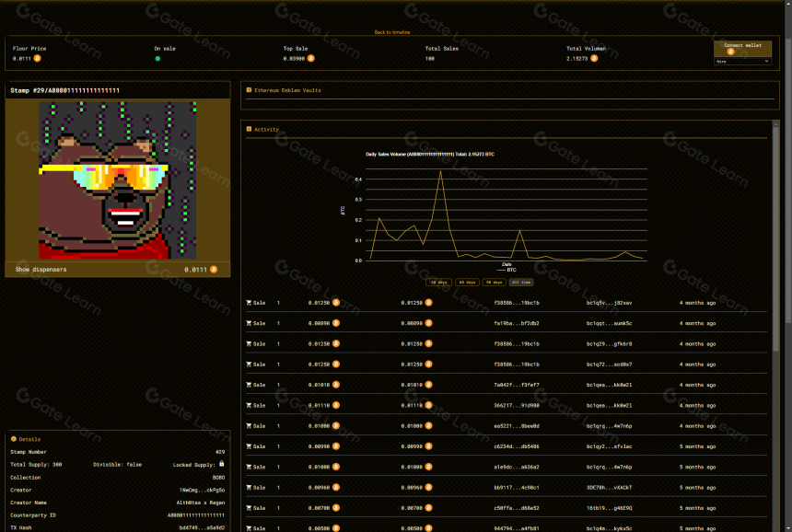Click the Total Supply: 300 detail
792x532 pixels.
click(x=36, y=465)
